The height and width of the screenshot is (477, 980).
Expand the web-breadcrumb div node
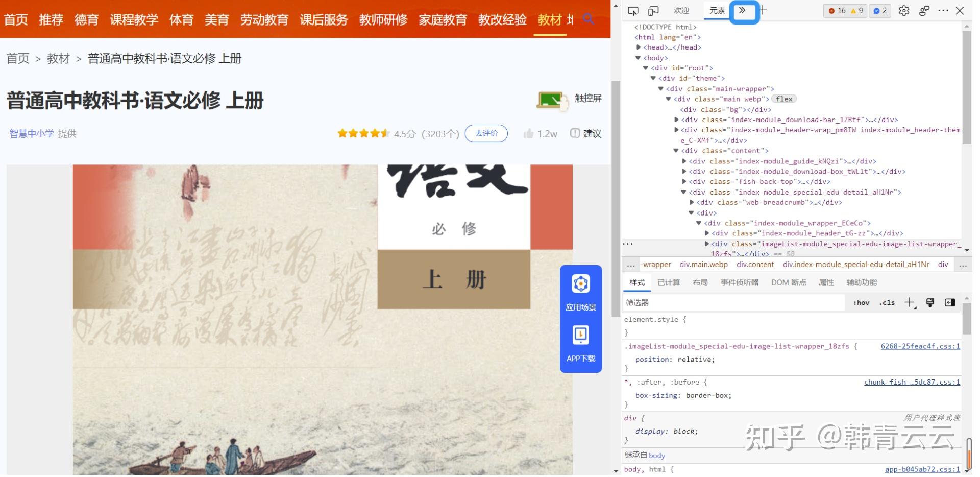[692, 203]
